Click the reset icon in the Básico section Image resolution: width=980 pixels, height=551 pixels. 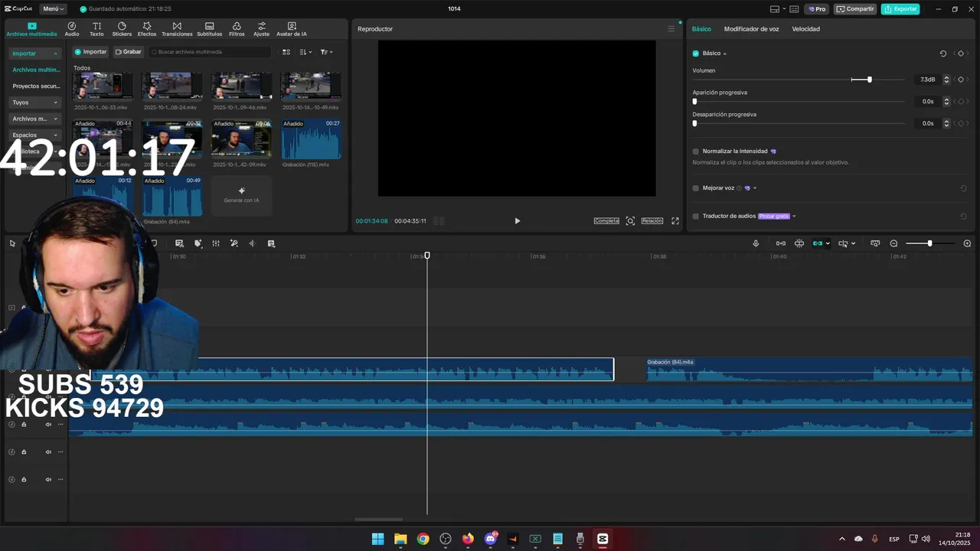(x=943, y=54)
